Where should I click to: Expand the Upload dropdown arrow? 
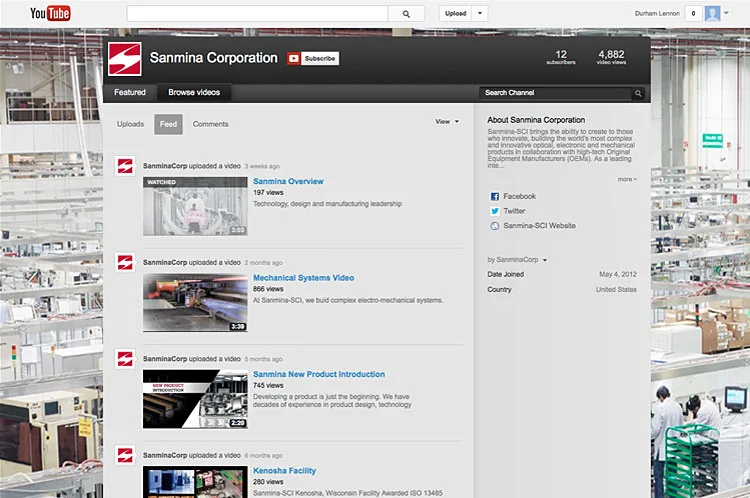[x=480, y=13]
